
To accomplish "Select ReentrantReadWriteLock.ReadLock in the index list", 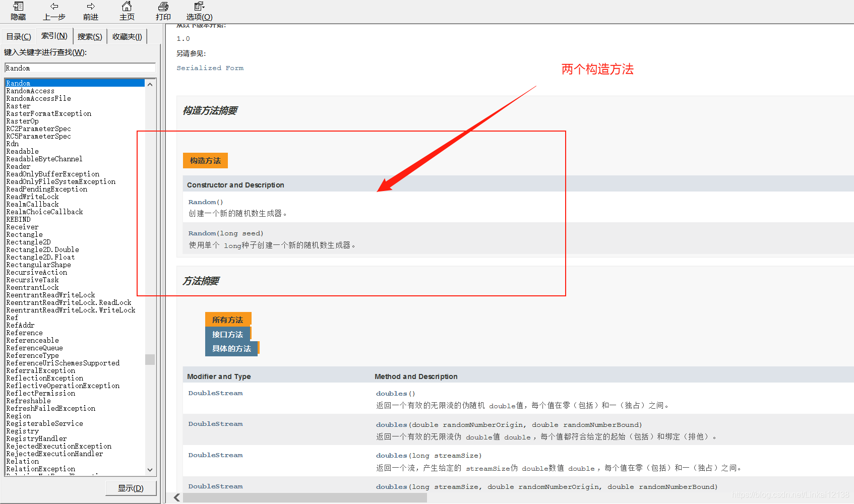I will coord(69,302).
